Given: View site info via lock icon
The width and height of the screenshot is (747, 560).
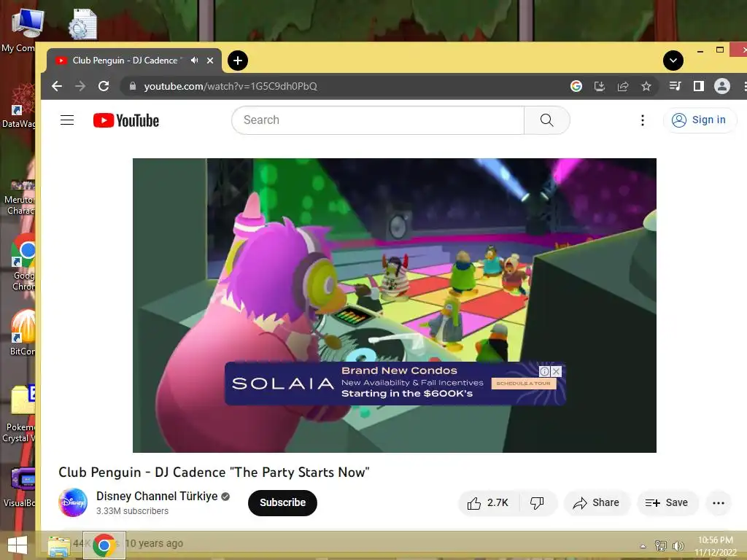Looking at the screenshot, I should coord(133,86).
